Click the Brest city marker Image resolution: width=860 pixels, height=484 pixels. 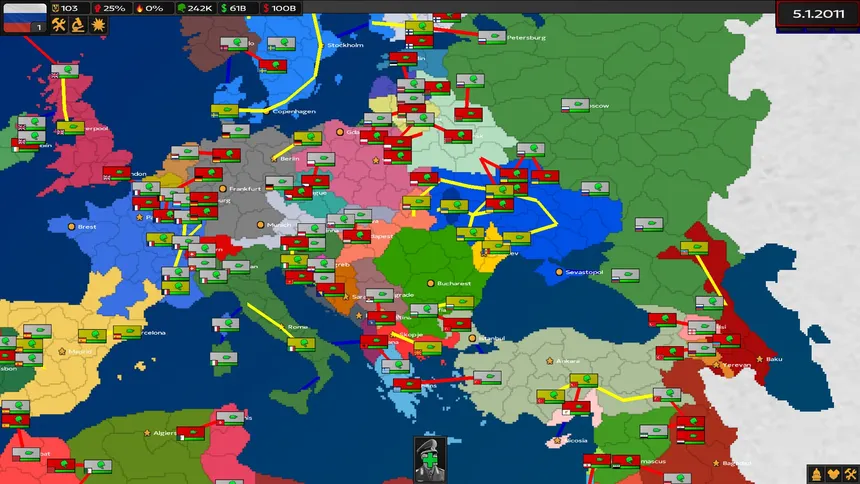pos(71,226)
